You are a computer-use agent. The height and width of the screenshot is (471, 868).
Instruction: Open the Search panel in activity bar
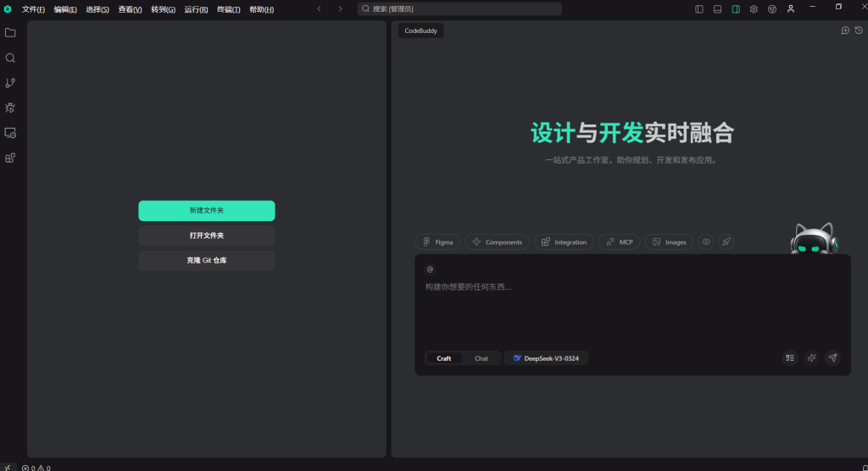pos(10,58)
